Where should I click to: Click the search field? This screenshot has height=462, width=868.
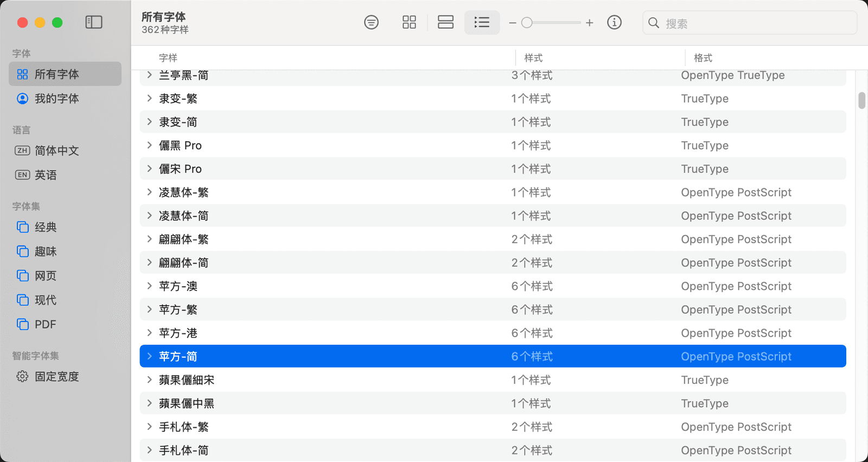pos(754,23)
